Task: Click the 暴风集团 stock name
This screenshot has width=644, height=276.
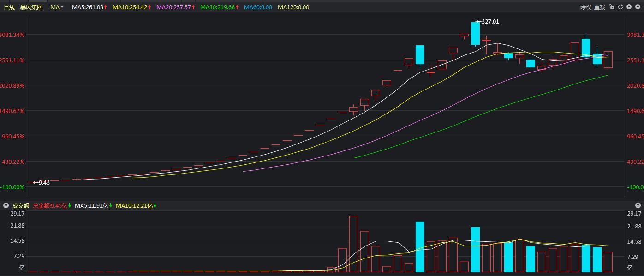Action: tap(31, 7)
